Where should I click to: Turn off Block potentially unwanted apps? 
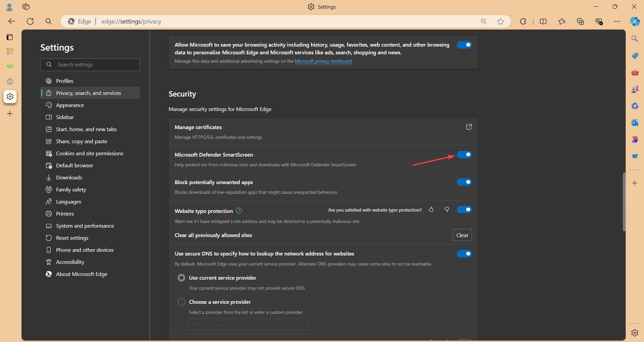click(465, 182)
